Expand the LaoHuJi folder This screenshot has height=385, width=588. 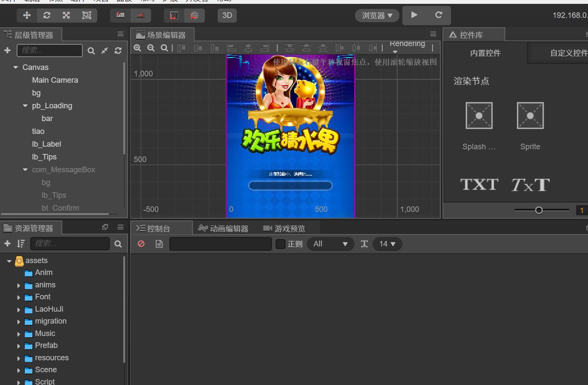point(19,310)
